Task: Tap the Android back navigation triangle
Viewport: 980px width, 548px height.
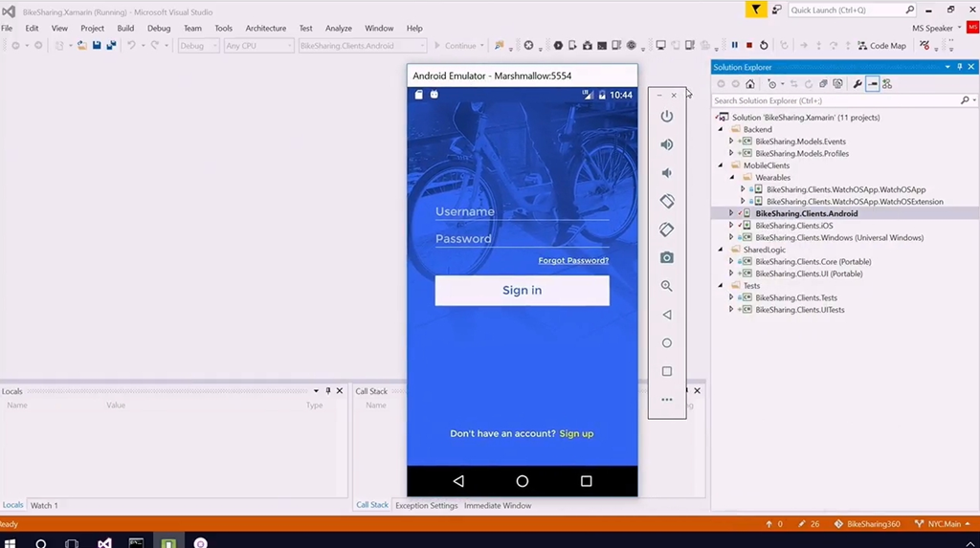Action: [x=458, y=481]
